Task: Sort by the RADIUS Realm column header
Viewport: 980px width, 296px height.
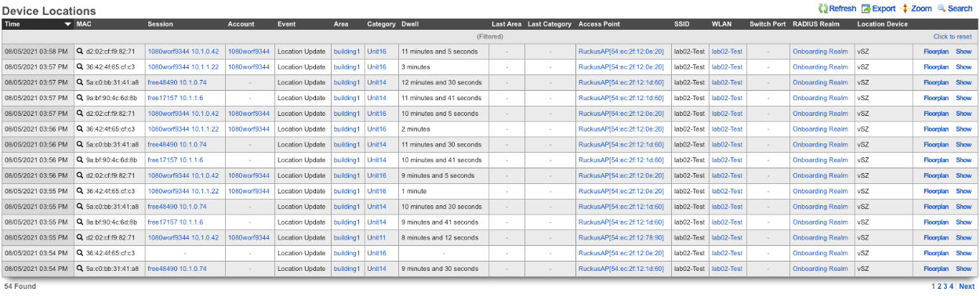Action: point(816,24)
